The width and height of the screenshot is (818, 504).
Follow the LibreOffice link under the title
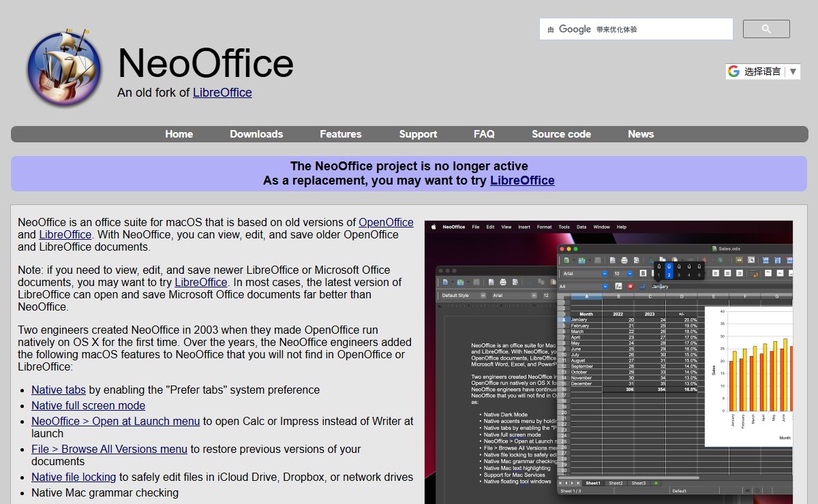pyautogui.click(x=222, y=93)
